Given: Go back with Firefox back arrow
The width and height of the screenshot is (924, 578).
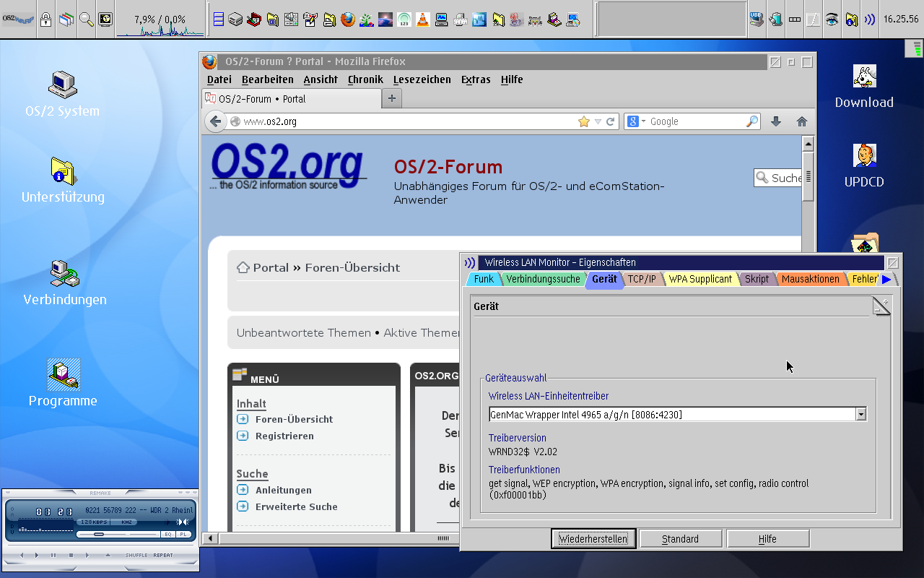Looking at the screenshot, I should pyautogui.click(x=215, y=121).
